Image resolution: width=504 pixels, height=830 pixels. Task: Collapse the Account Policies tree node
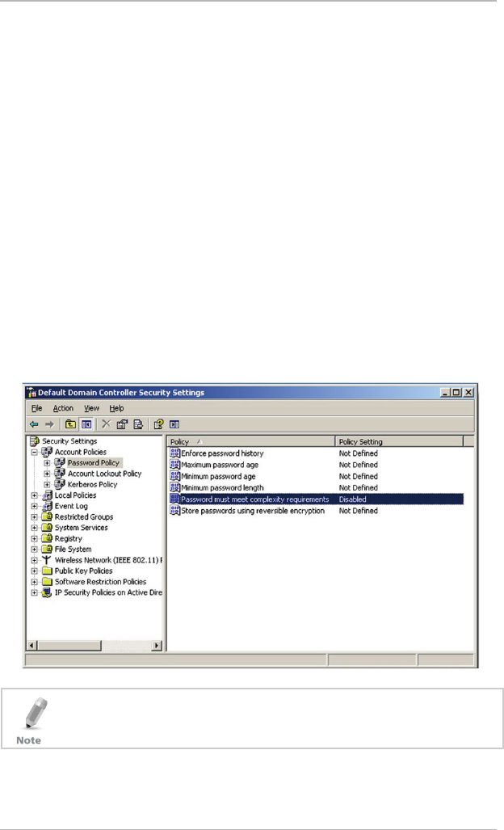tap(35, 452)
